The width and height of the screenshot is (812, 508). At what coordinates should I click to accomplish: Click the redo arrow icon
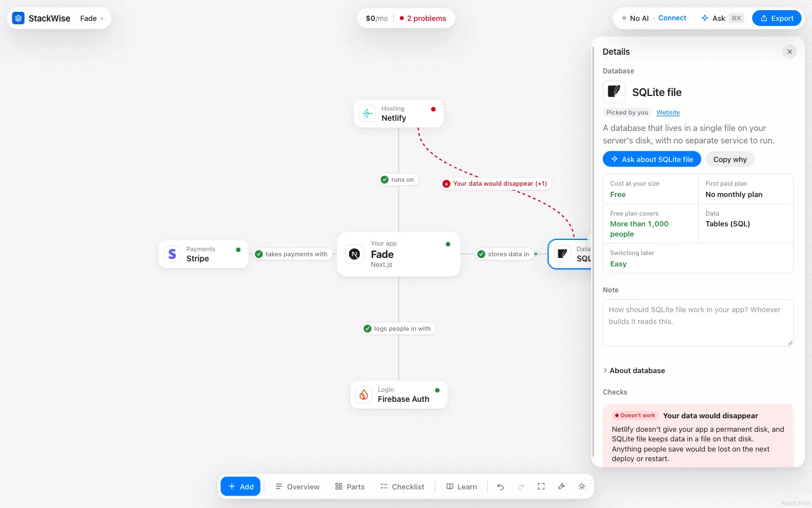tap(521, 487)
